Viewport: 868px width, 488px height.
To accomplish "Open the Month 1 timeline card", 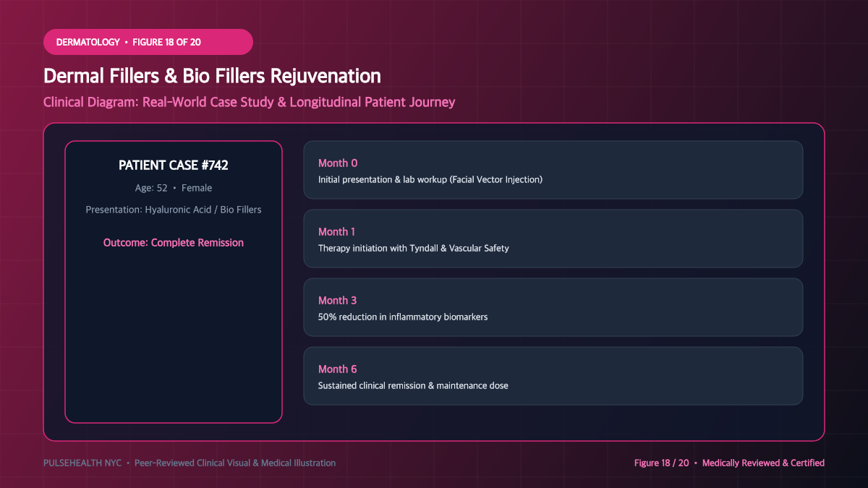I will pos(553,239).
